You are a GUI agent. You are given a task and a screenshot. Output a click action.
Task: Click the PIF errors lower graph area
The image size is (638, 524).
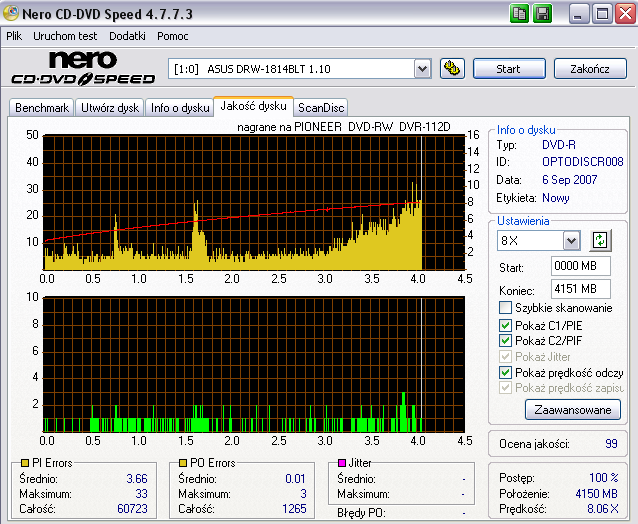254,364
